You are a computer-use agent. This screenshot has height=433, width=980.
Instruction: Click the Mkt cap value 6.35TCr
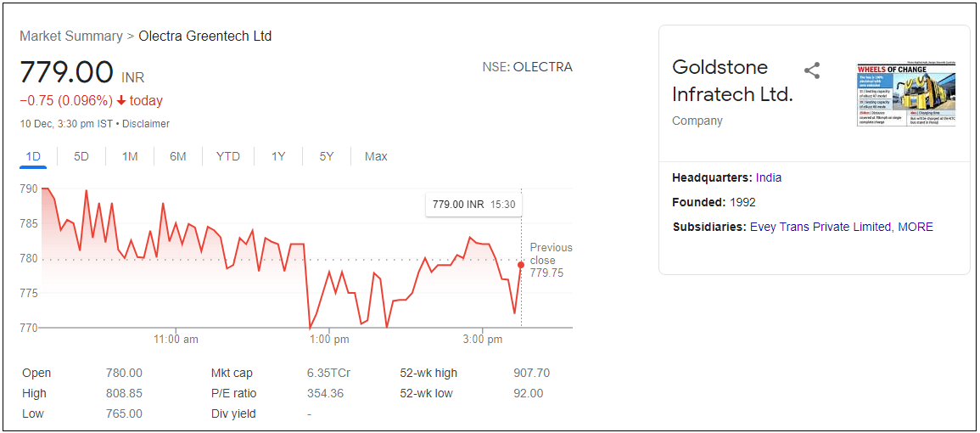(x=328, y=374)
